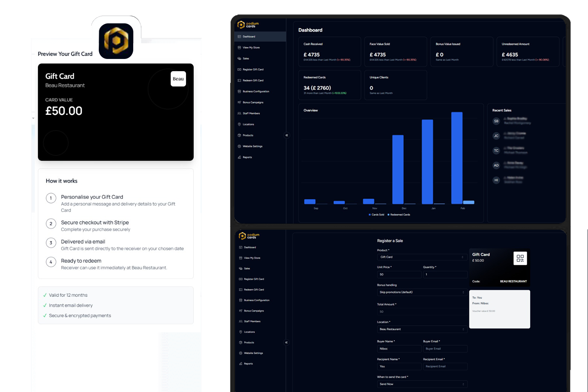Click the Locations pin icon in the top window
Image resolution: width=588 pixels, height=392 pixels.
point(239,124)
